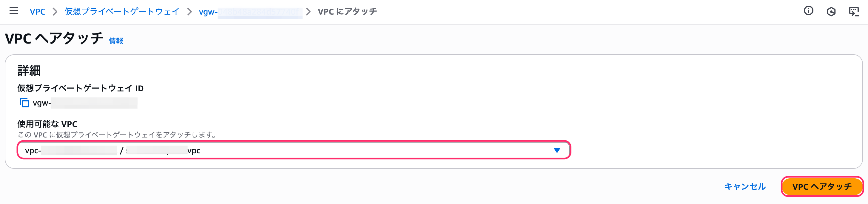Click the 詳細 section heading
The height and width of the screenshot is (204, 868).
(x=29, y=71)
